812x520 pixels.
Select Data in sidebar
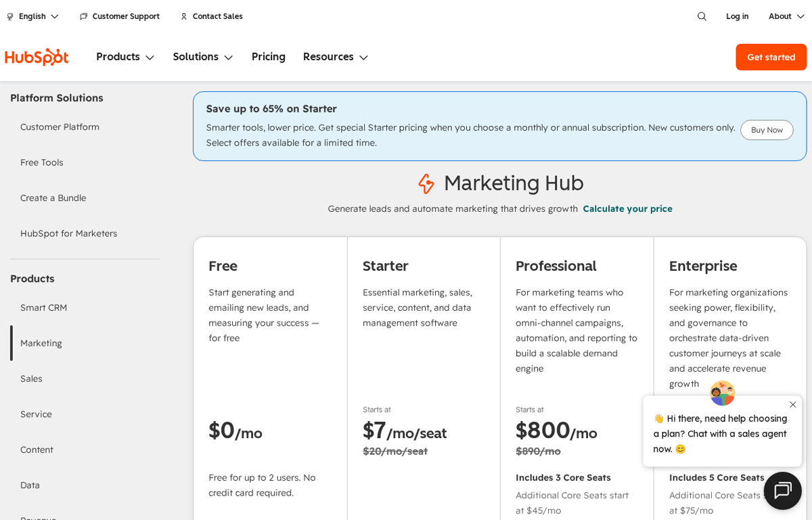pyautogui.click(x=30, y=485)
